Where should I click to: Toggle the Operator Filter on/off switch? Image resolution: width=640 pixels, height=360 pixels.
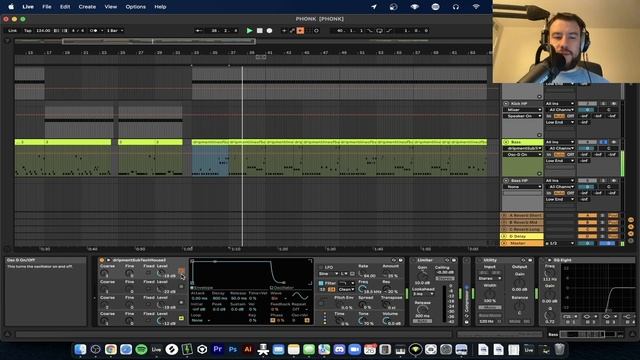point(321,283)
